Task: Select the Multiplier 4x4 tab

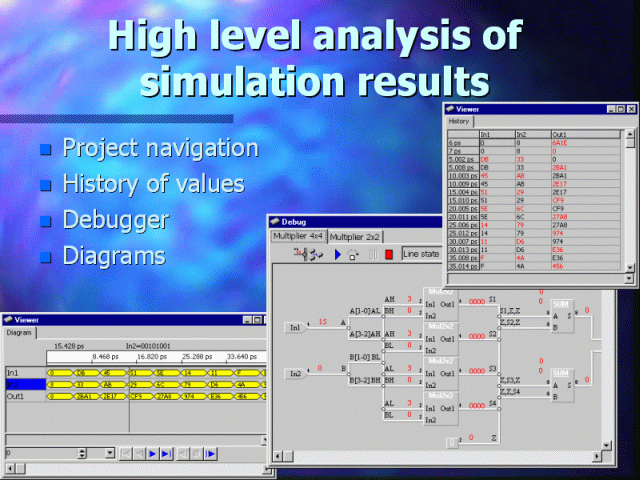Action: [299, 236]
